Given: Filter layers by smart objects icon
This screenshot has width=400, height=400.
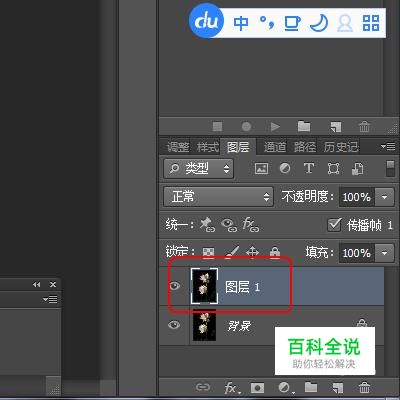Looking at the screenshot, I should (357, 169).
